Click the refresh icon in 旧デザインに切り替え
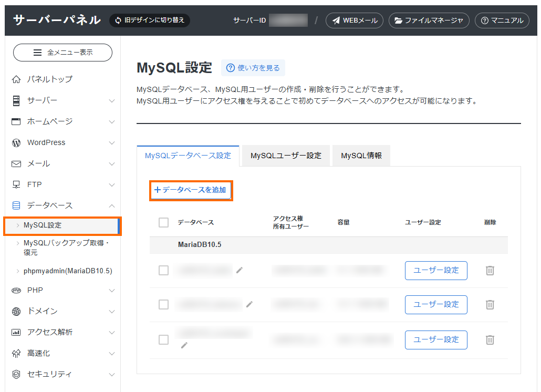This screenshot has width=541, height=392. point(118,20)
